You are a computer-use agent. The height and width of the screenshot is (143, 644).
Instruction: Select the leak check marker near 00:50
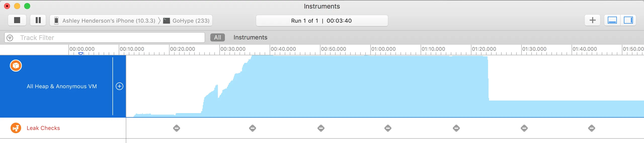321,128
